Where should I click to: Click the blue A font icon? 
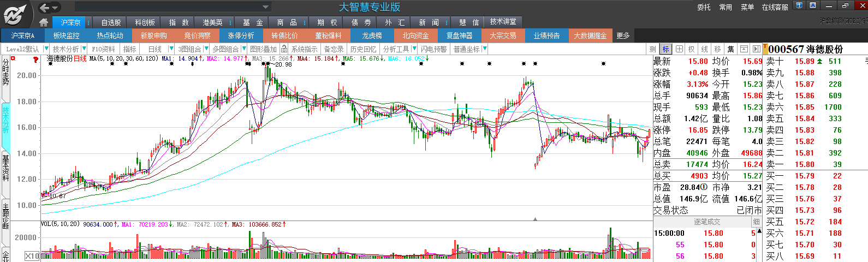813,5
